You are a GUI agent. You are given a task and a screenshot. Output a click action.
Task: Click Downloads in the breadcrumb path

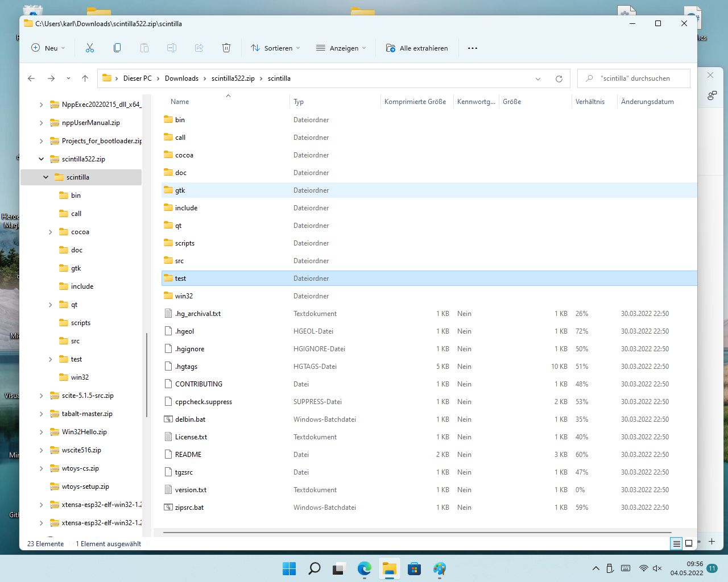point(181,78)
